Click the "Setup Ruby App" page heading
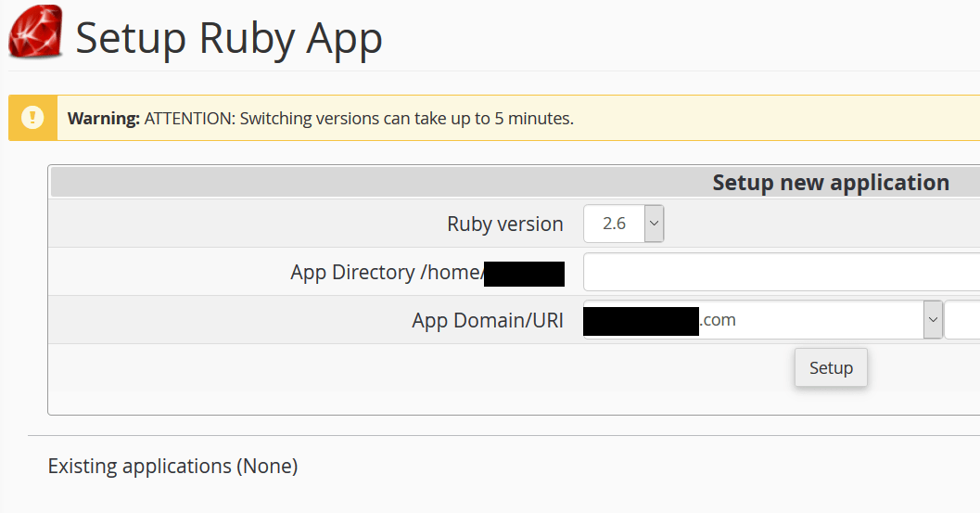Screen dimensions: 980x513 (x=229, y=38)
